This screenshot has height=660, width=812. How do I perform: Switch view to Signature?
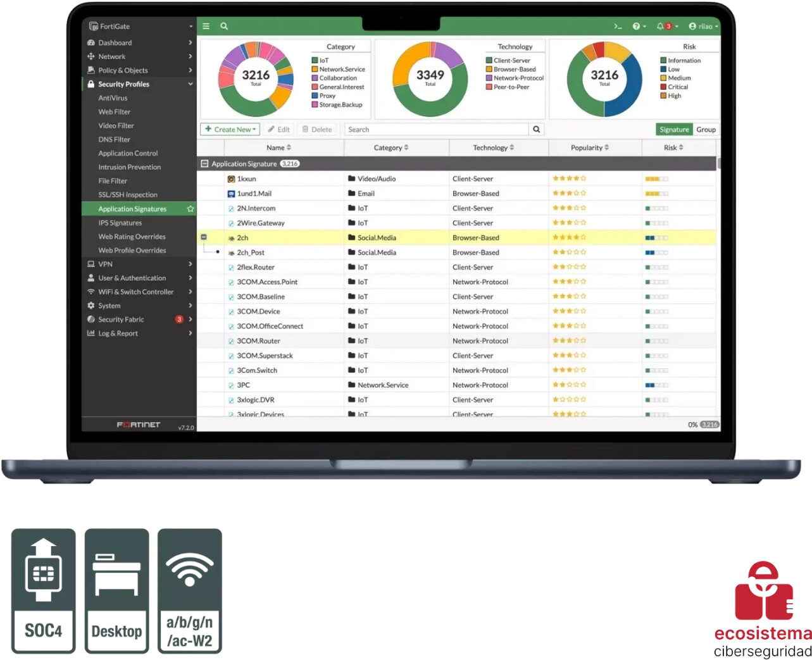pos(674,130)
